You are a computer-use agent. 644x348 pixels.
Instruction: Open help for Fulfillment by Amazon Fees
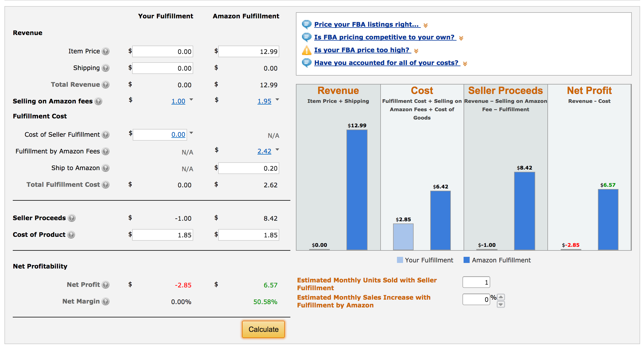pos(105,151)
